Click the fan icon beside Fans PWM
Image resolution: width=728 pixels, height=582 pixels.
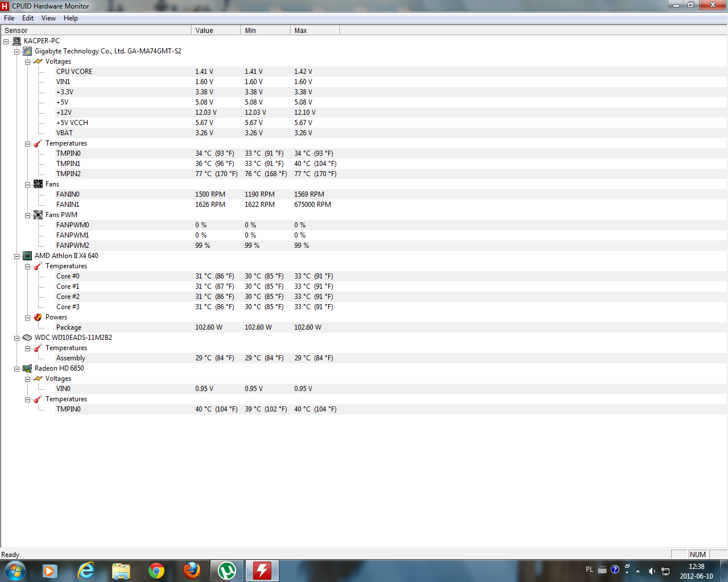tap(38, 215)
